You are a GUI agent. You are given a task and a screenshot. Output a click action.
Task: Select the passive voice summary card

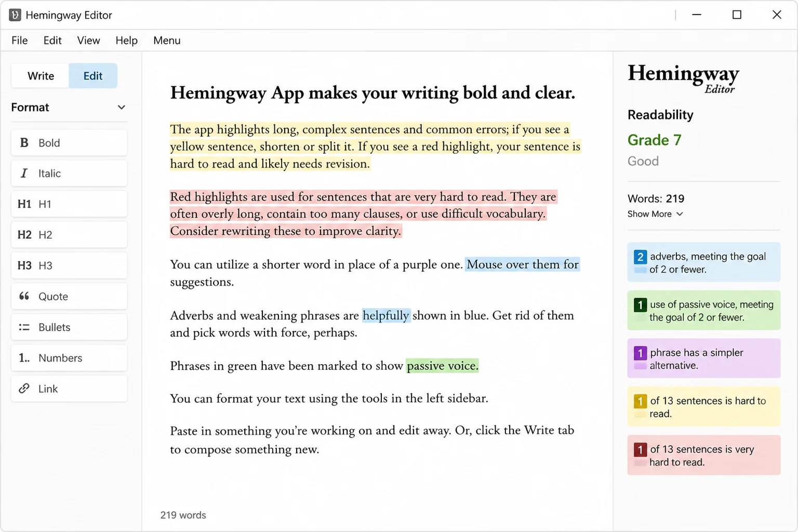(703, 310)
